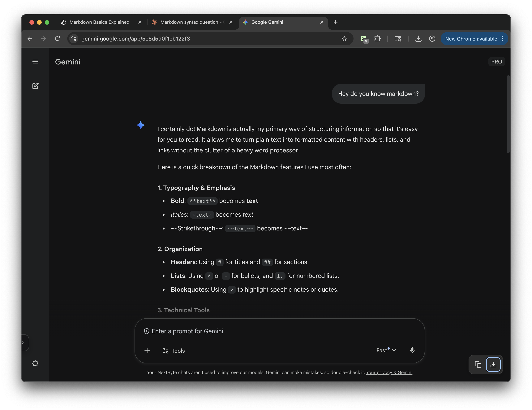The width and height of the screenshot is (532, 410).
Task: Click the copy icon bottom right
Action: click(x=478, y=364)
